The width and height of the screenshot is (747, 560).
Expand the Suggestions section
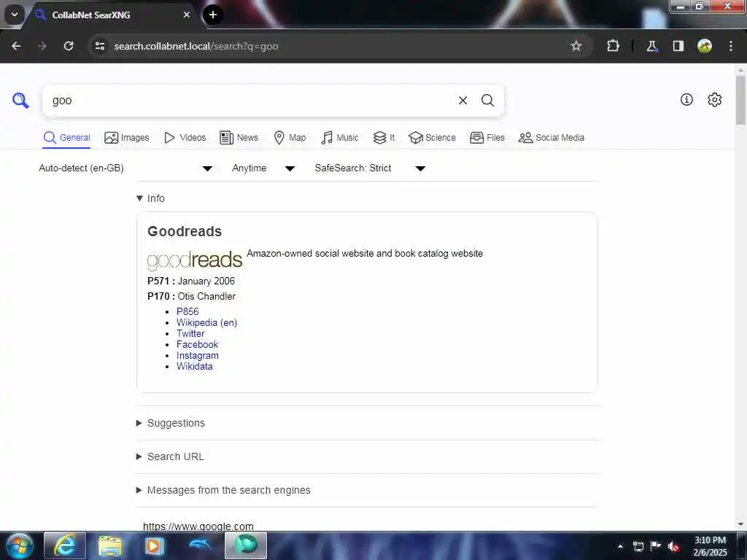coord(171,424)
